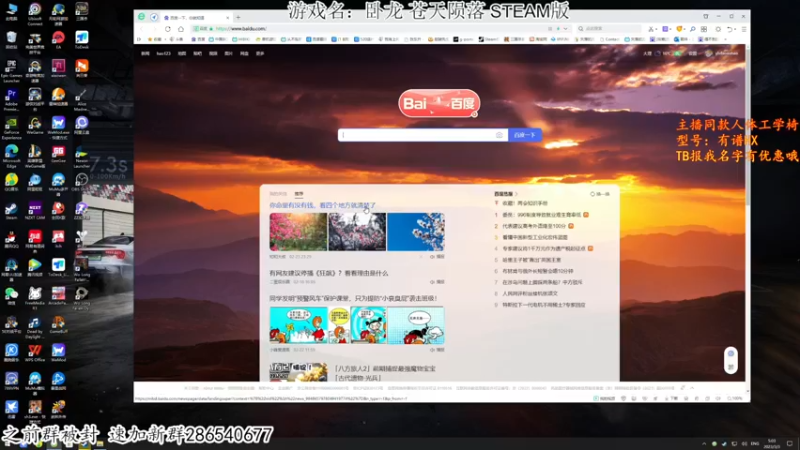The width and height of the screenshot is (800, 450).
Task: Click the camera image-search icon in Baidu search box
Action: 499,135
